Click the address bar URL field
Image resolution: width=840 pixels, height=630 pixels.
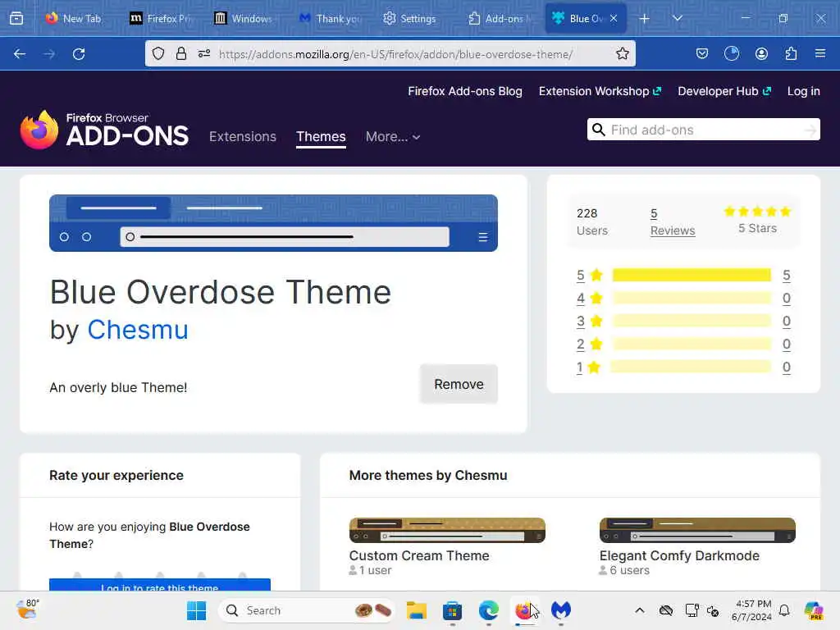click(x=395, y=54)
